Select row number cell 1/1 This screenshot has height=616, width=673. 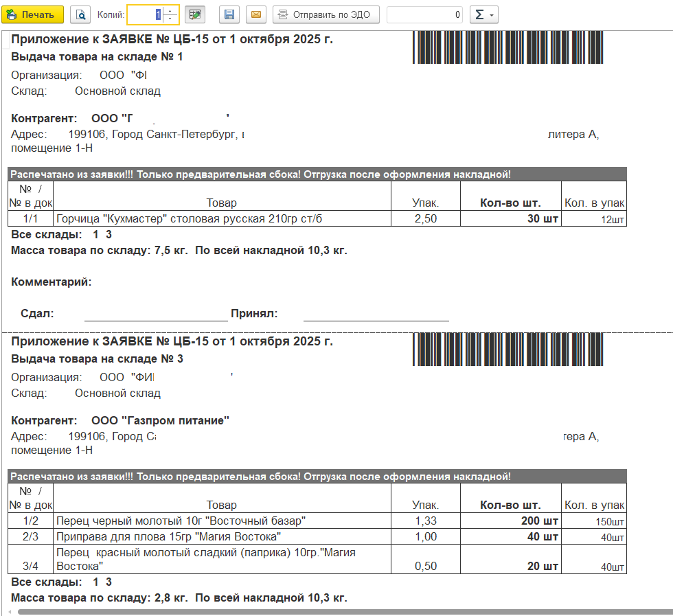point(30,218)
